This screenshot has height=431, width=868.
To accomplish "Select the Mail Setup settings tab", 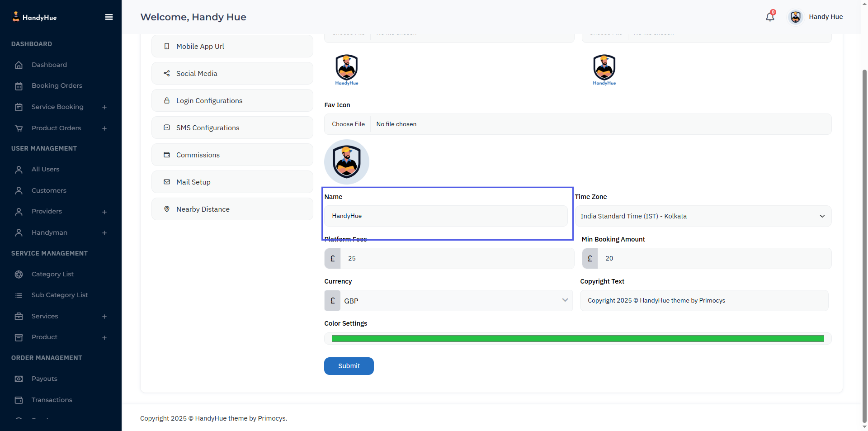I will click(232, 182).
